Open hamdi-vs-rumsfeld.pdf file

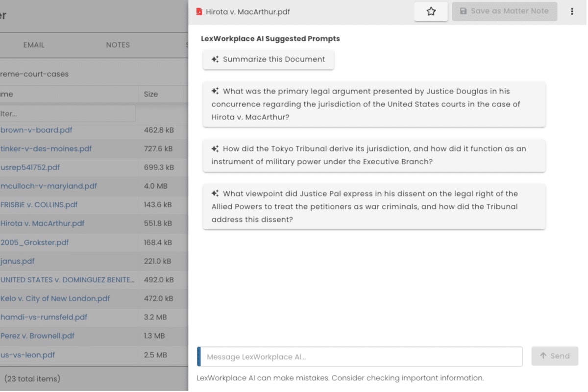point(44,317)
